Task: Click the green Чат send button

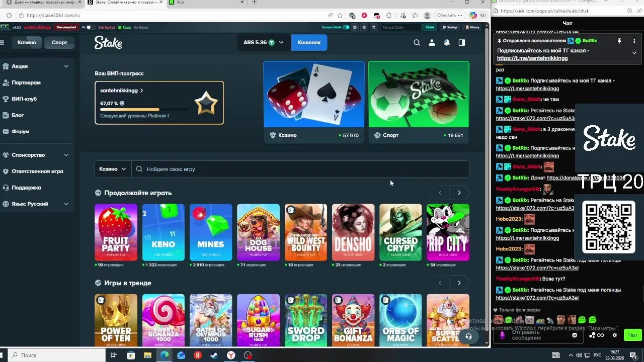Action: click(x=633, y=335)
